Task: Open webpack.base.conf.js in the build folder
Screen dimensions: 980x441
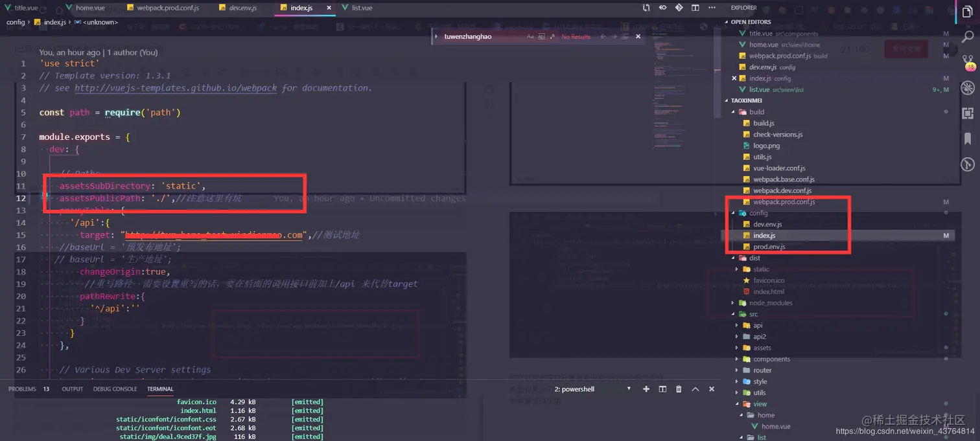Action: [x=784, y=179]
